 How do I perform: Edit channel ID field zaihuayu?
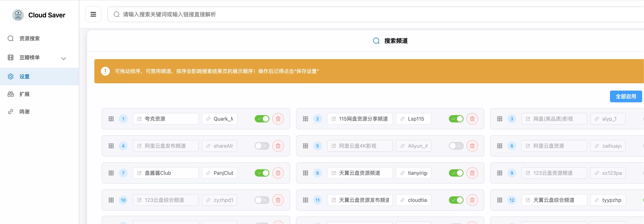pyautogui.click(x=608, y=146)
